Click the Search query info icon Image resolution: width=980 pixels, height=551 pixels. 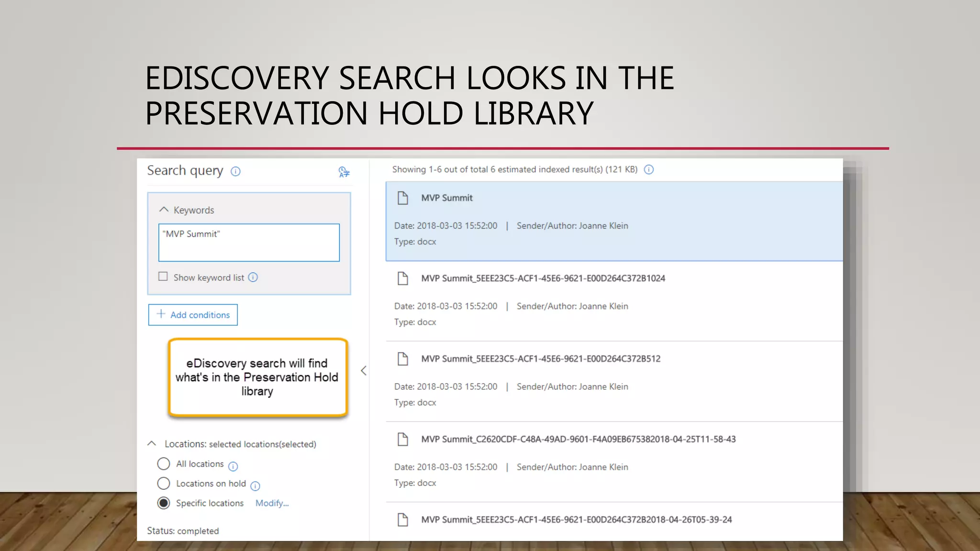coord(235,171)
